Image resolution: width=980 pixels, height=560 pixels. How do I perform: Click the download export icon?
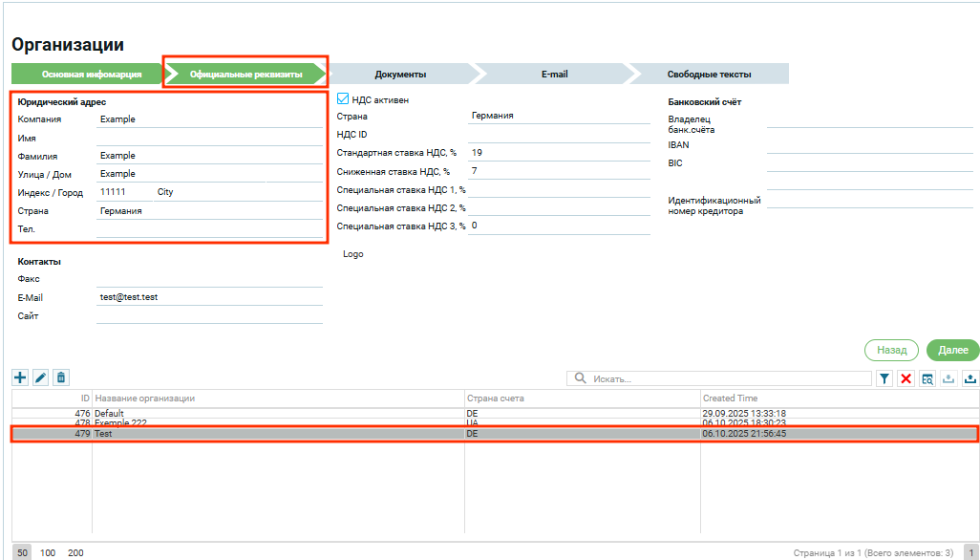click(970, 379)
